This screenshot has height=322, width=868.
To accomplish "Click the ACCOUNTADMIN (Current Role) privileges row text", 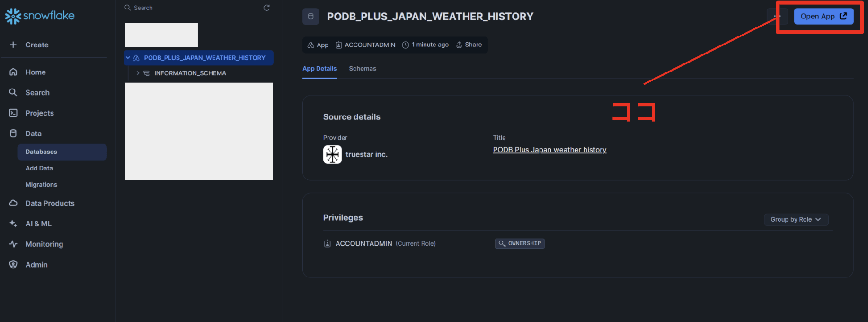I will tap(385, 244).
